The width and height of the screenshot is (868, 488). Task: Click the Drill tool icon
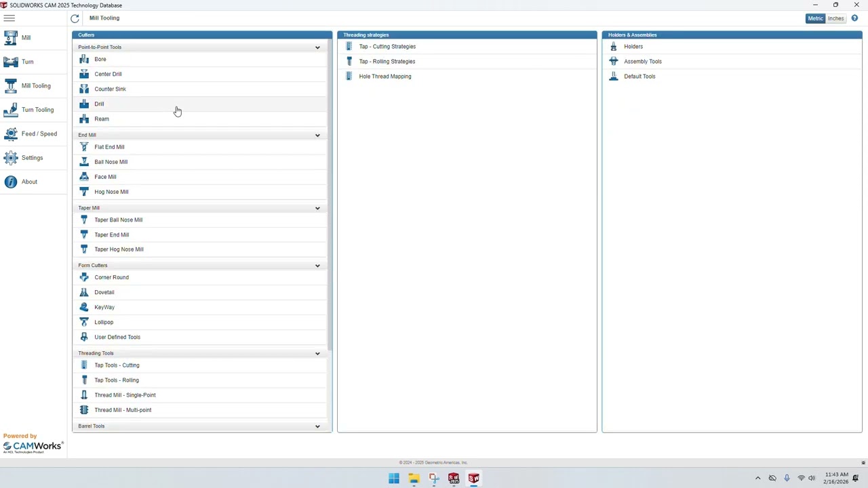point(84,104)
